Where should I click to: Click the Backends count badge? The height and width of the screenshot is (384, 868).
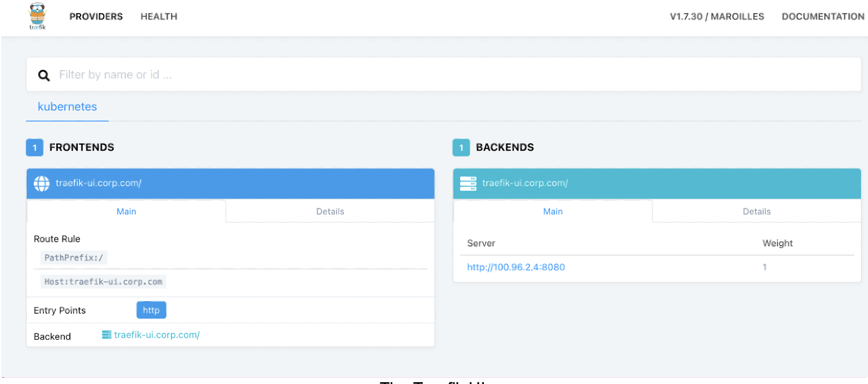click(461, 148)
